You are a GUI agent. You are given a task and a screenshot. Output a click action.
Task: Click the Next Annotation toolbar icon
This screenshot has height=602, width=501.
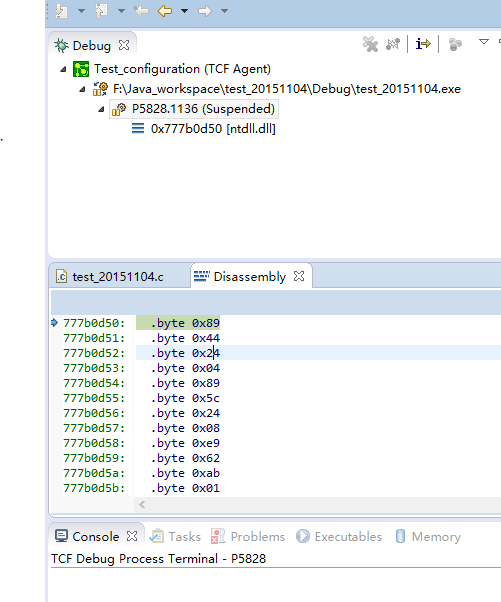61,11
